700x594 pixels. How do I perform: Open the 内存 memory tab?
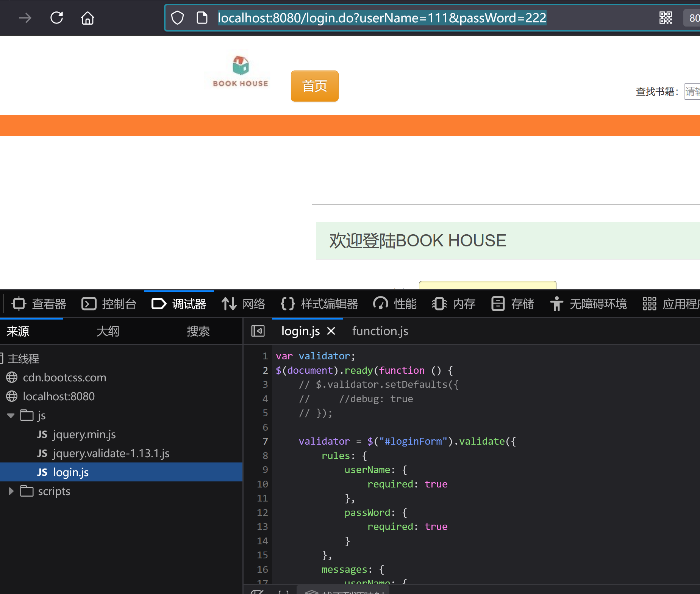point(454,304)
